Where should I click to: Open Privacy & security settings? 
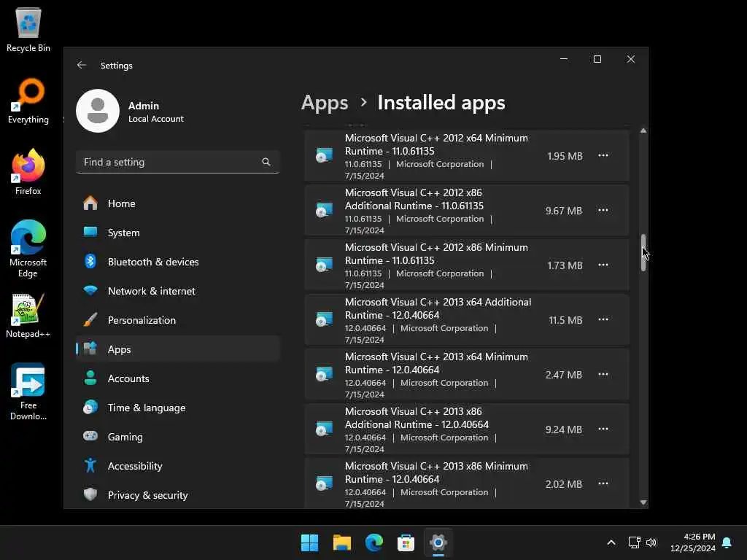177,495
